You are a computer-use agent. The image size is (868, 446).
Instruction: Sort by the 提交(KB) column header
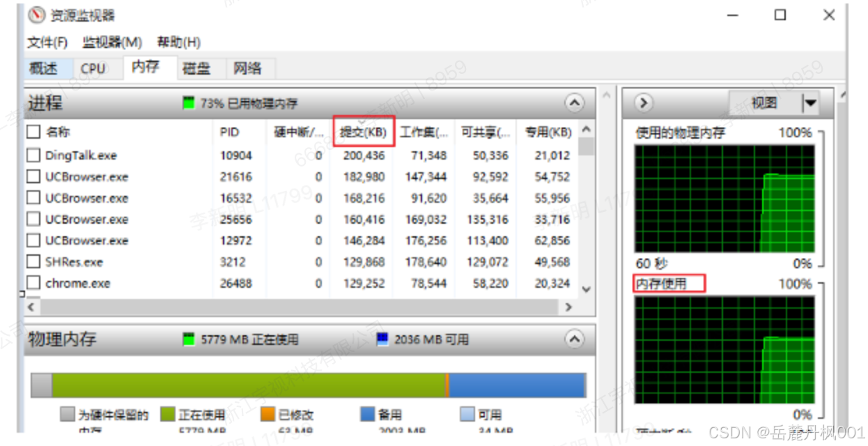pyautogui.click(x=364, y=132)
